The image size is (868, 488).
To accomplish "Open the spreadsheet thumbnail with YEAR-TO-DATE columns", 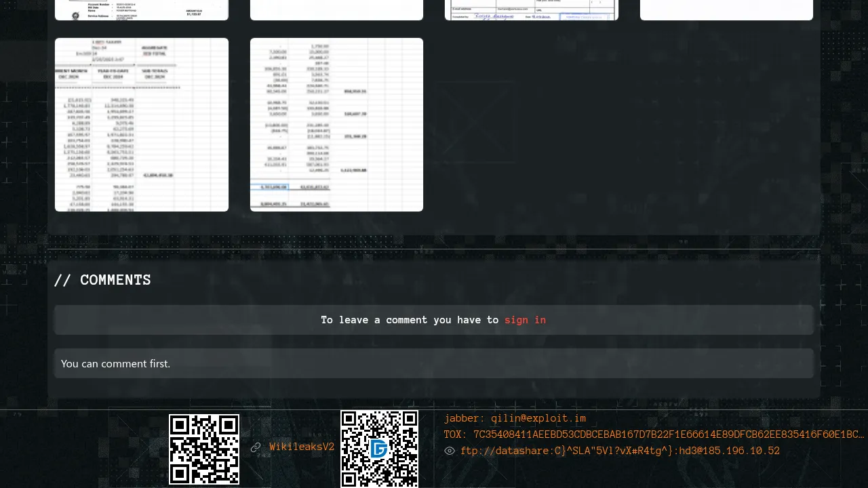I will (x=142, y=125).
